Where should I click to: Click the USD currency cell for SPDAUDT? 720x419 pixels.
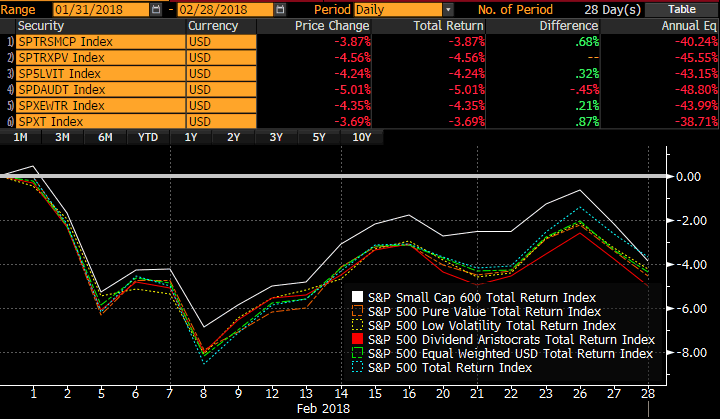[221, 90]
